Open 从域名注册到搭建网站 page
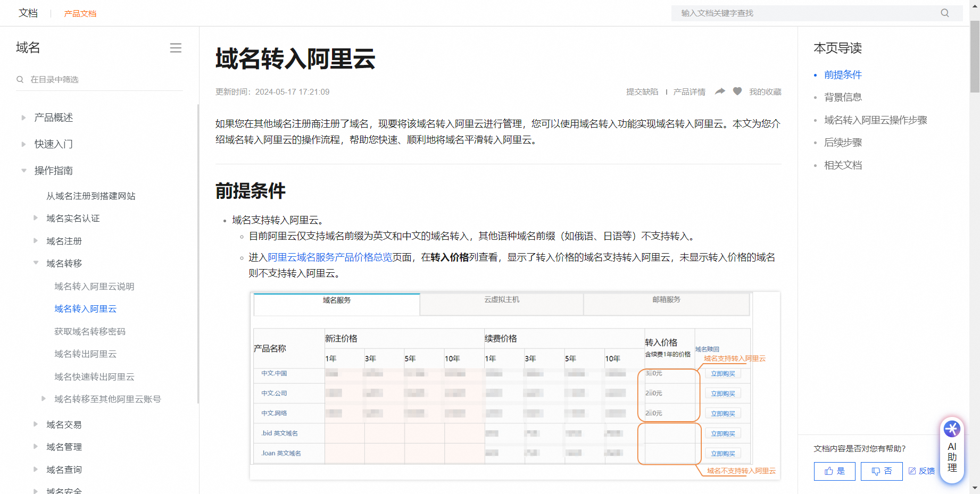The width and height of the screenshot is (980, 494). [x=91, y=196]
